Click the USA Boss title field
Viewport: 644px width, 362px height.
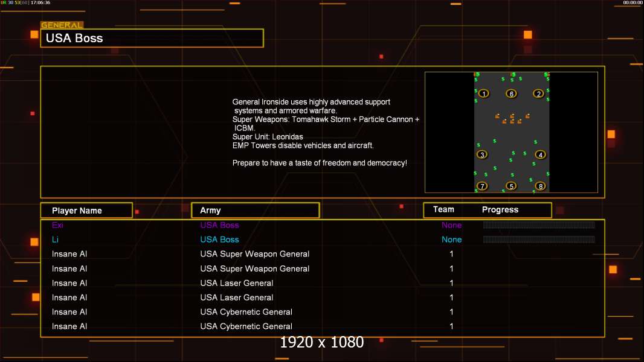[152, 38]
